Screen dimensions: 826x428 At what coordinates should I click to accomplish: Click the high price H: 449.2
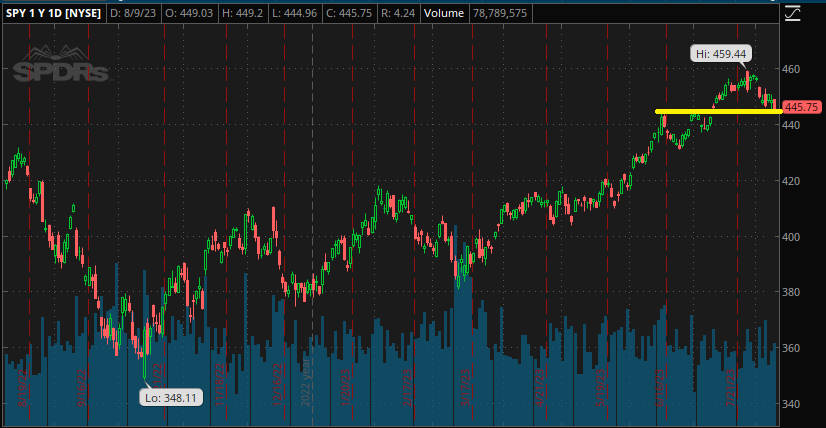242,14
